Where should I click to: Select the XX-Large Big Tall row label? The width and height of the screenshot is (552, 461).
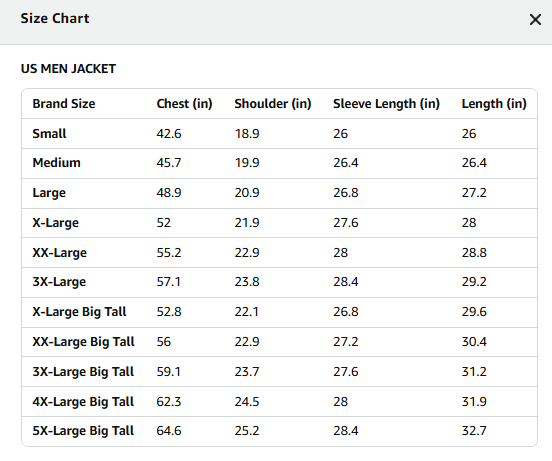(x=83, y=342)
